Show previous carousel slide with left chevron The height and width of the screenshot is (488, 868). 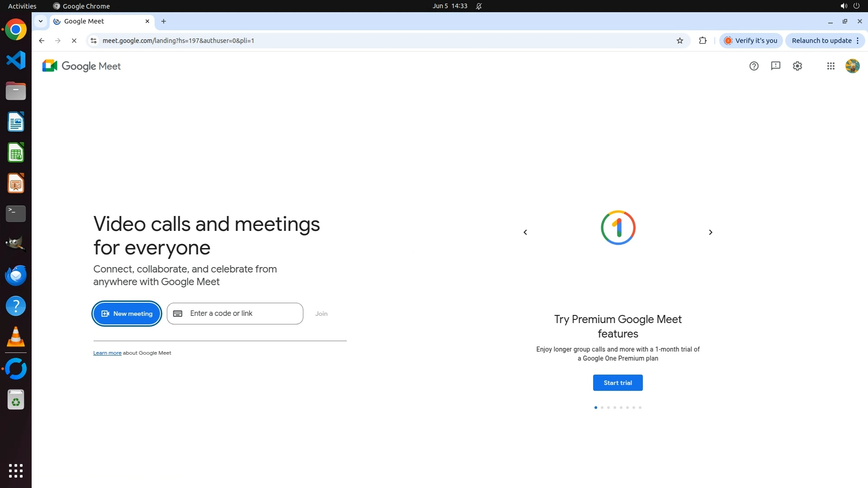point(525,232)
